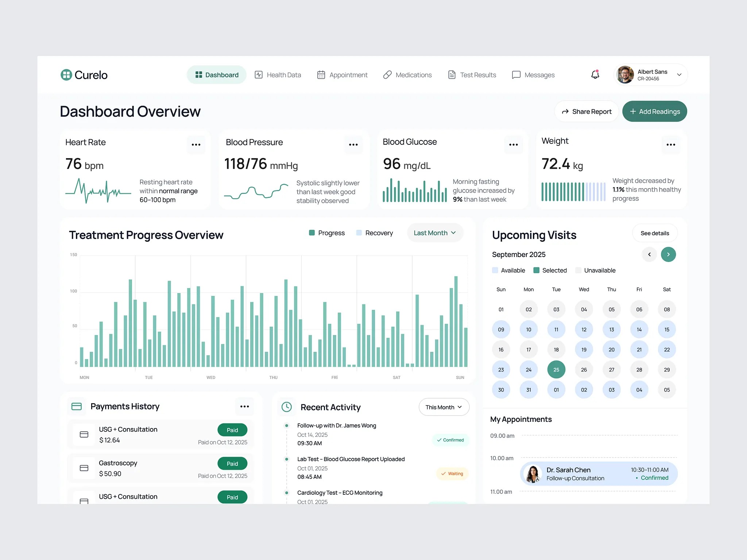Click card icon for Gastroscopy payment
Image resolution: width=747 pixels, height=560 pixels.
pyautogui.click(x=84, y=468)
